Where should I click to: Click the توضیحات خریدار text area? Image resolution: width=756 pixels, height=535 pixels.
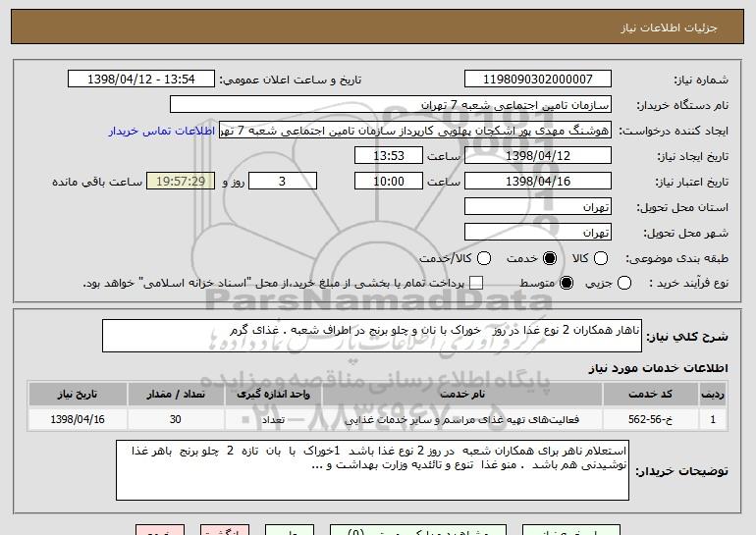372,470
